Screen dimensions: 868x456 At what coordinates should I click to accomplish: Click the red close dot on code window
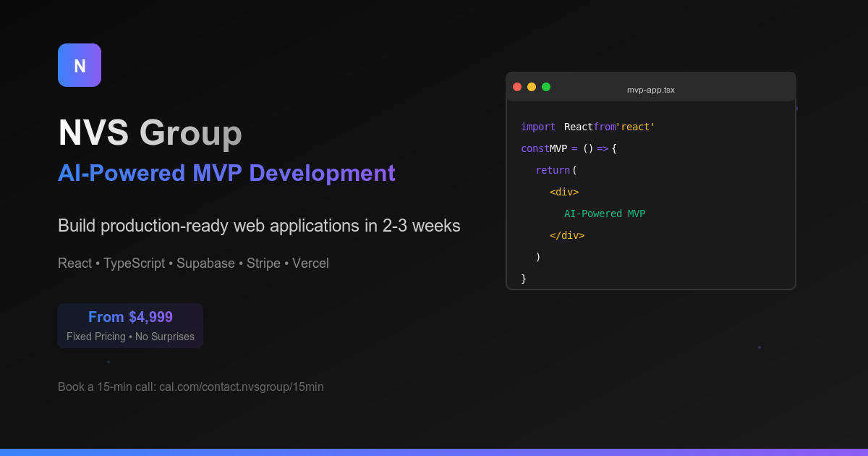pyautogui.click(x=517, y=87)
